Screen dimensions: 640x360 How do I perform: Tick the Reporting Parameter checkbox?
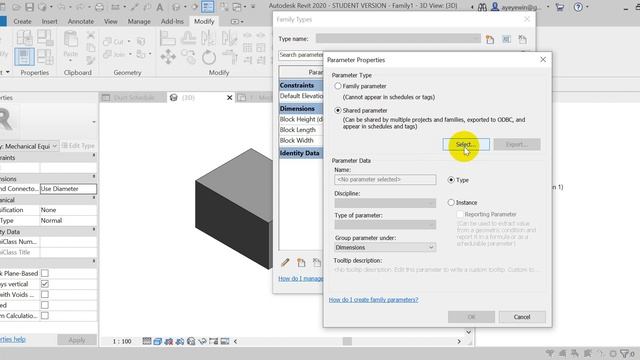pyautogui.click(x=460, y=214)
